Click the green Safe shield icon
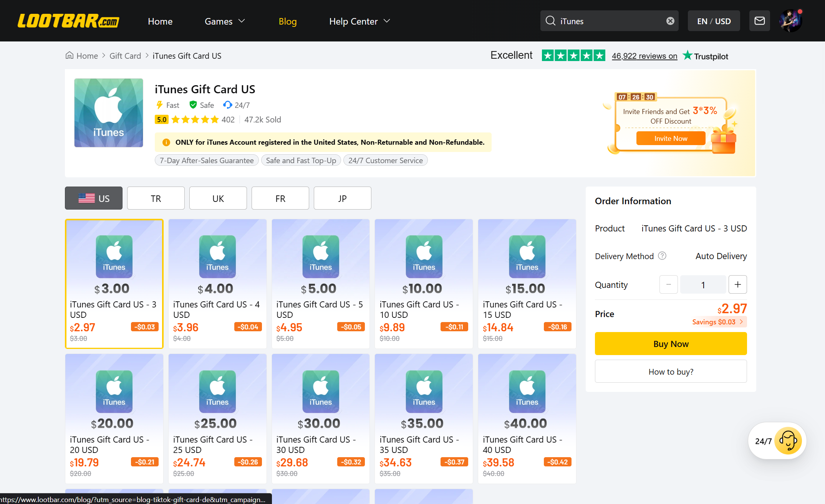Screen dimensions: 825x504 coord(193,105)
